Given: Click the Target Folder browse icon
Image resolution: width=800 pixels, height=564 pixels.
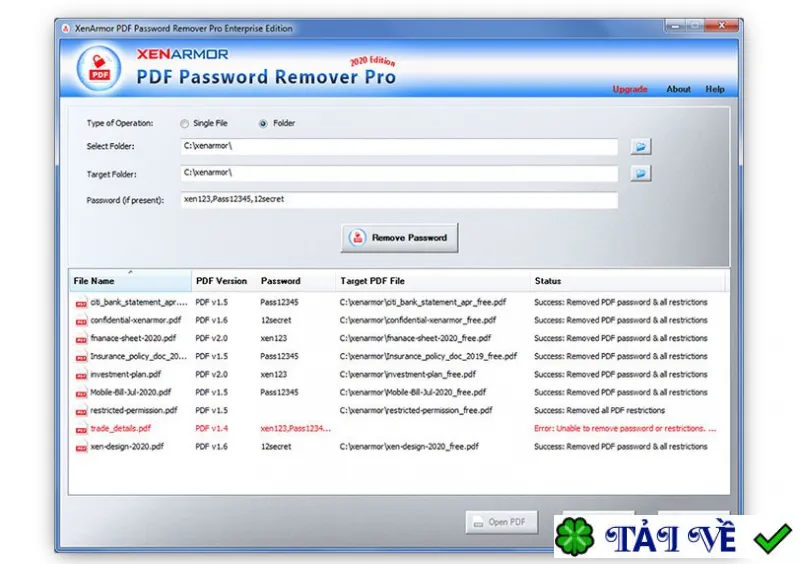Looking at the screenshot, I should click(640, 174).
